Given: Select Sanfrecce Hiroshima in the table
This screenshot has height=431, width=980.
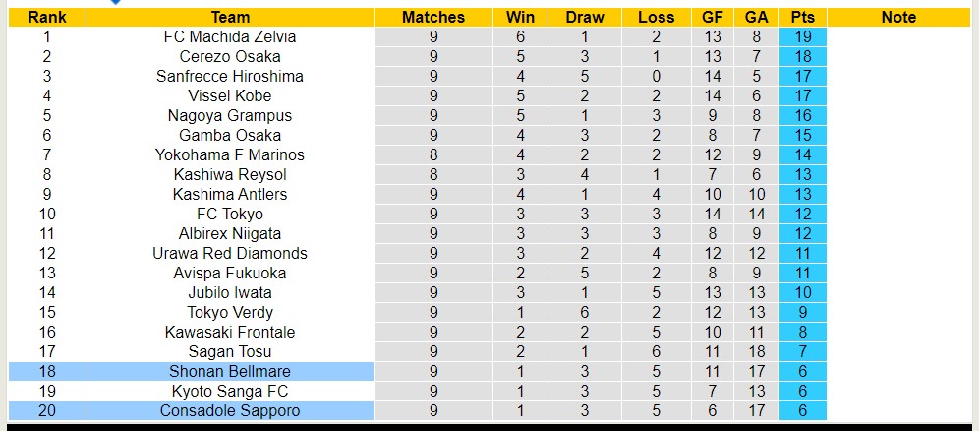Looking at the screenshot, I should pos(230,76).
